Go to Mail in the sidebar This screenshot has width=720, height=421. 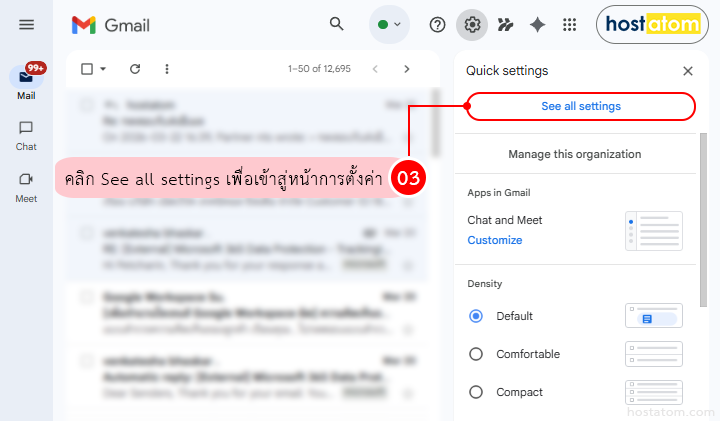pos(26,83)
